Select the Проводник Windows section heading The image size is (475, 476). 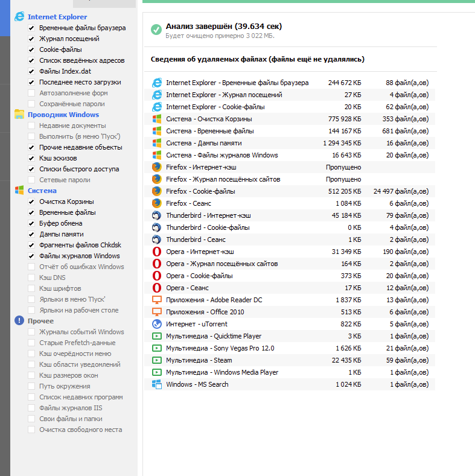(x=63, y=115)
